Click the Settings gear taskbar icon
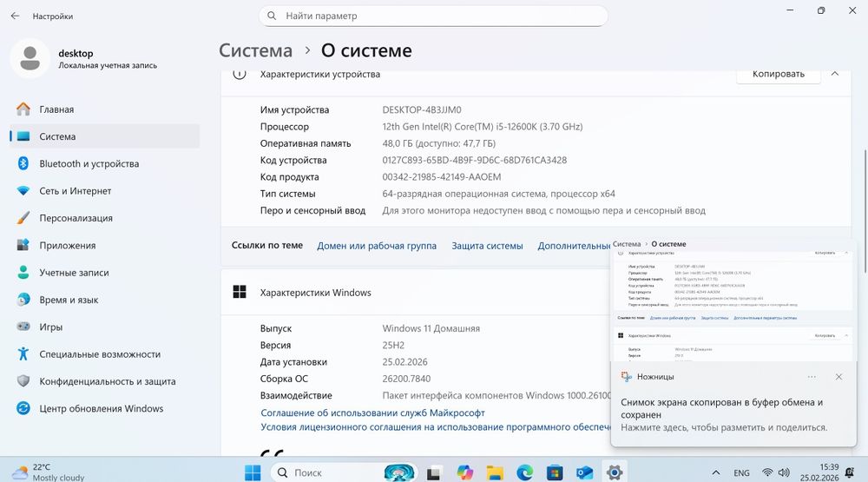This screenshot has height=482, width=868. tap(615, 472)
